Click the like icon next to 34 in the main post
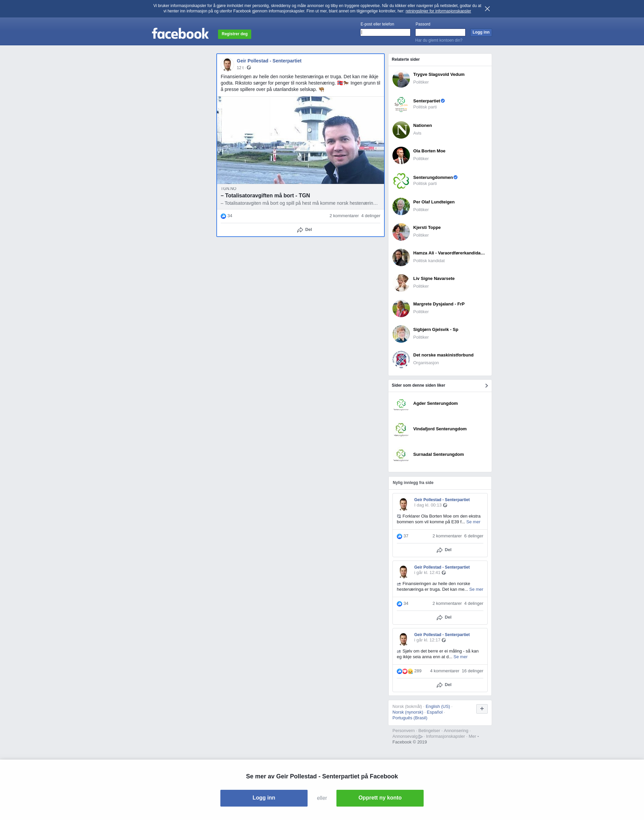The height and width of the screenshot is (820, 644). coord(223,216)
